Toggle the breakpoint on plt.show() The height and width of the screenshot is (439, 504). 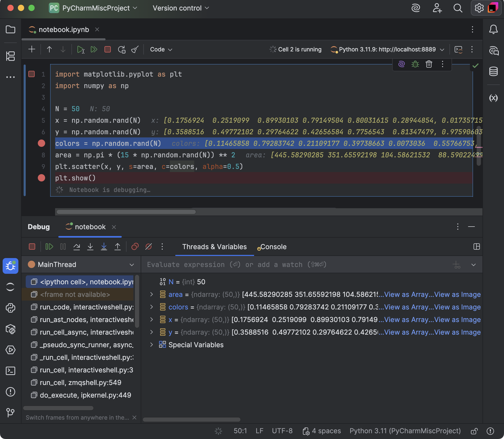pos(41,178)
